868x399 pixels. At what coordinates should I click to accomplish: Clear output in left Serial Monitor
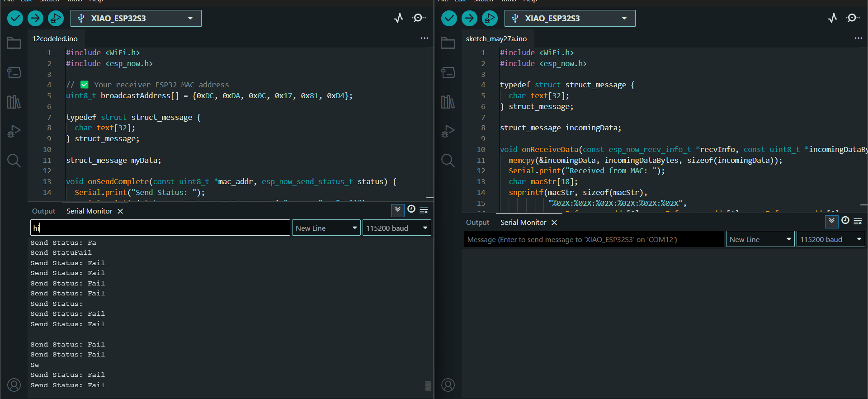click(424, 210)
